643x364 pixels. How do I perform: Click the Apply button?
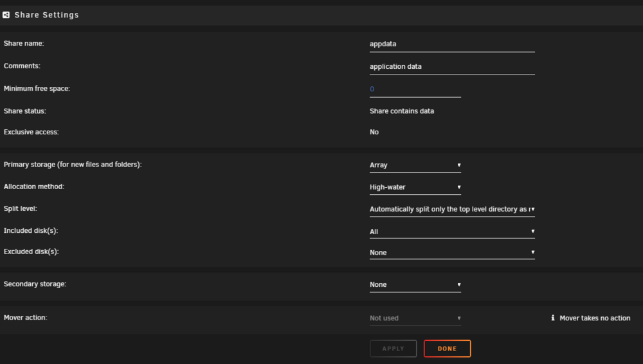click(394, 349)
